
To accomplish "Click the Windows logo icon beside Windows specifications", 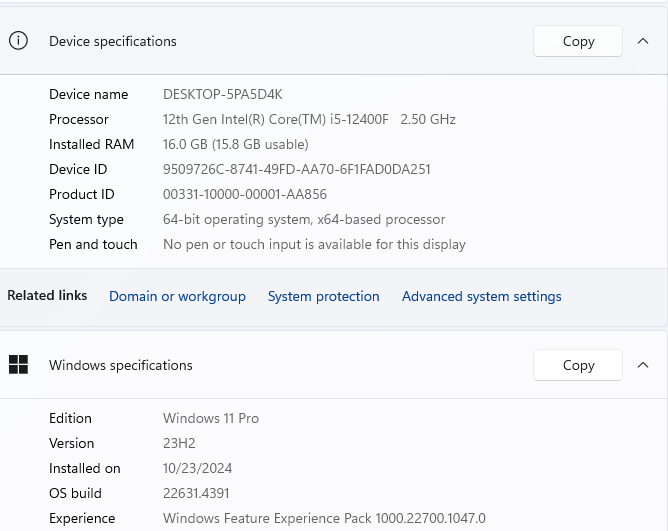I will (18, 365).
